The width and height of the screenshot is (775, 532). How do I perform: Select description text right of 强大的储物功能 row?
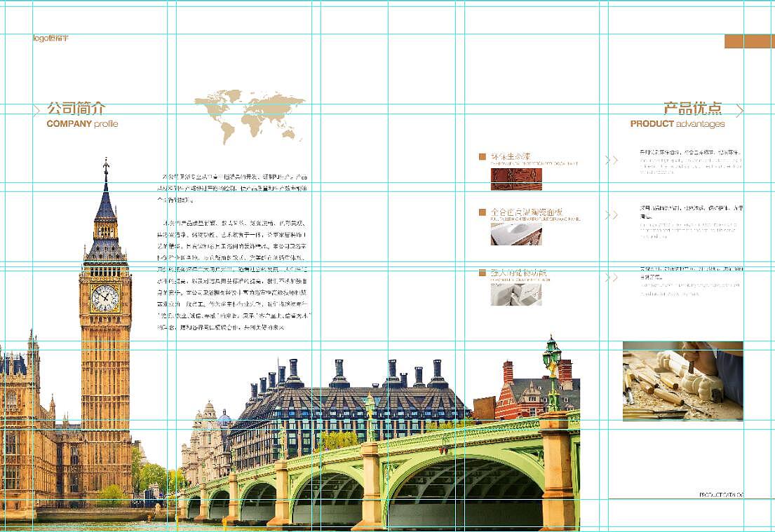click(691, 281)
